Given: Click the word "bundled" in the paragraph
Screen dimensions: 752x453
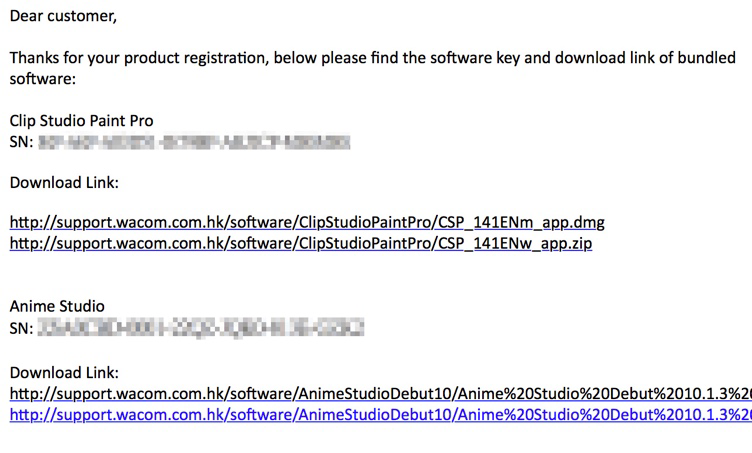Looking at the screenshot, I should pos(706,58).
